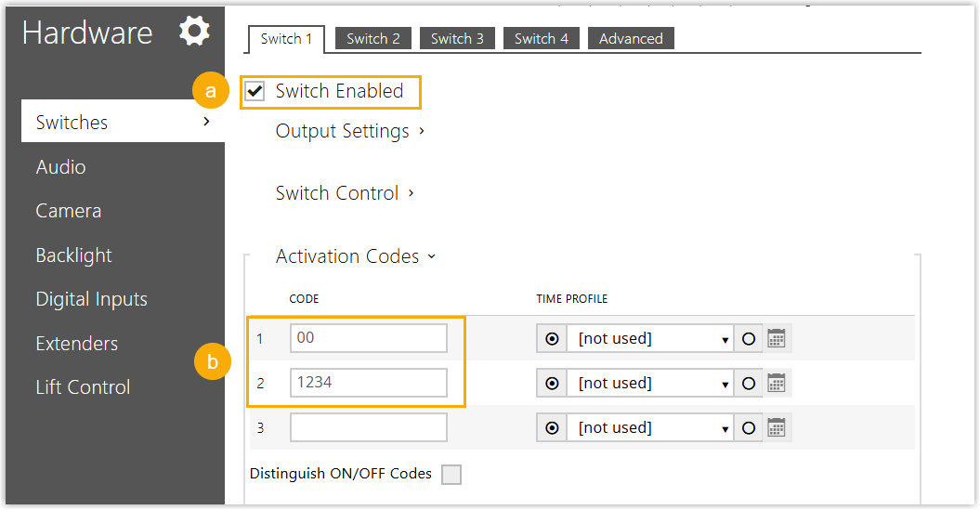Open the Advanced tab
Image resolution: width=980 pixels, height=510 pixels.
[631, 39]
